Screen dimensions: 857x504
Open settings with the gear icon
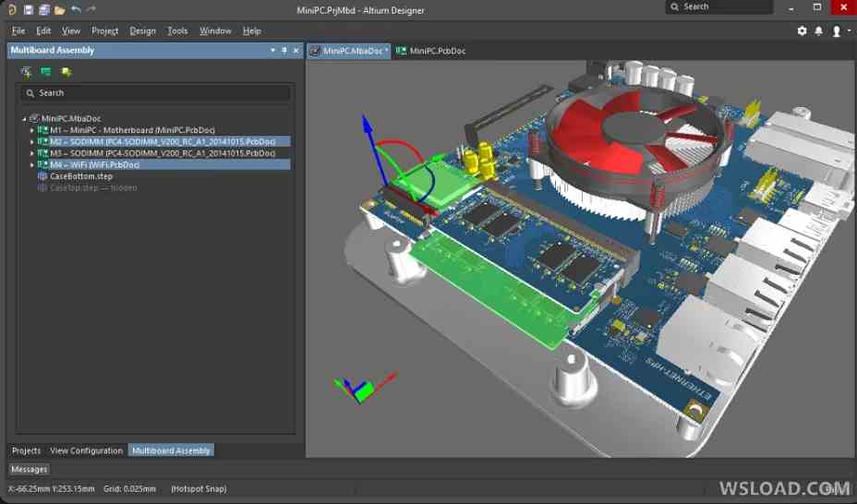pos(802,31)
